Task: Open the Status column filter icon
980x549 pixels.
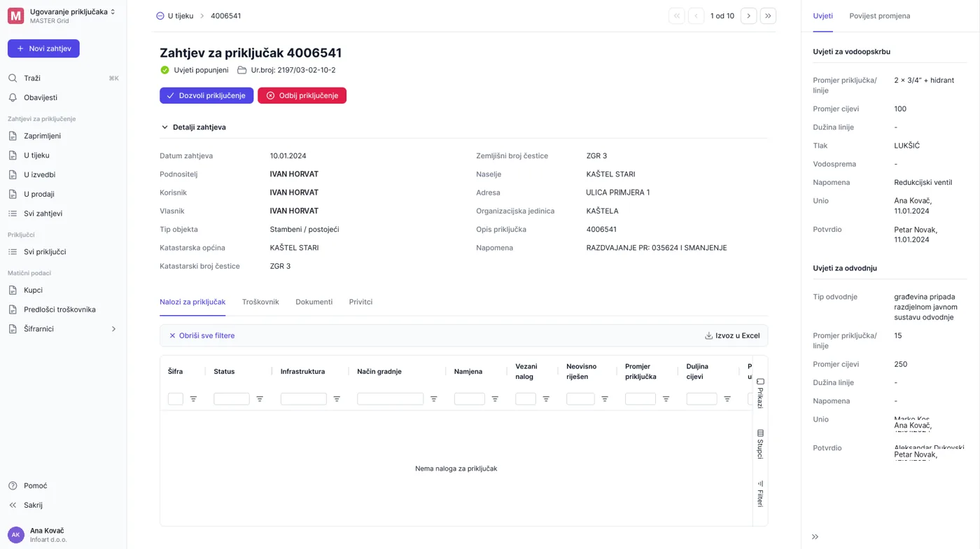Action: (x=260, y=398)
